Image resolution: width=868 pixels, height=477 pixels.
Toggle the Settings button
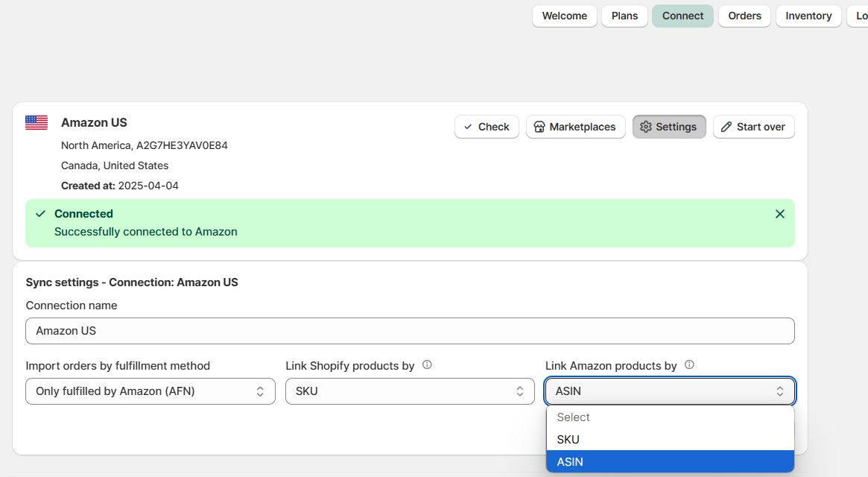pos(669,127)
